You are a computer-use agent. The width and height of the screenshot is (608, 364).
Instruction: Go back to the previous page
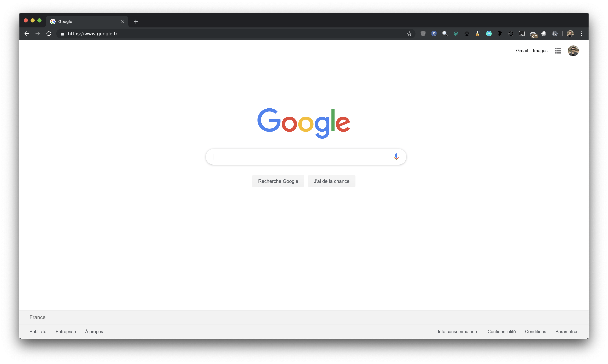[x=27, y=34]
